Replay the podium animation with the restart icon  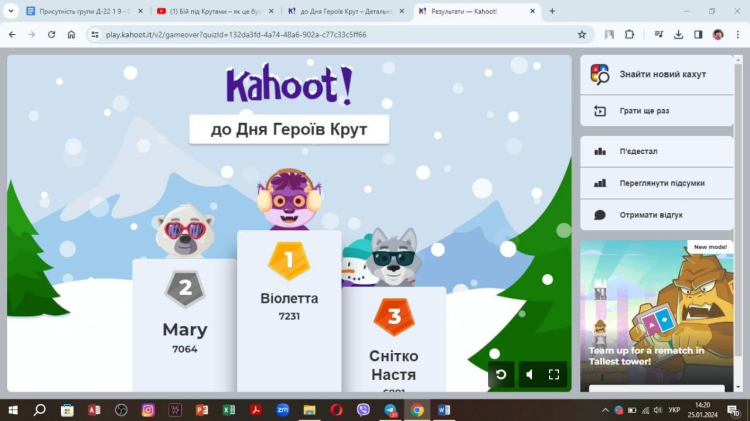501,375
